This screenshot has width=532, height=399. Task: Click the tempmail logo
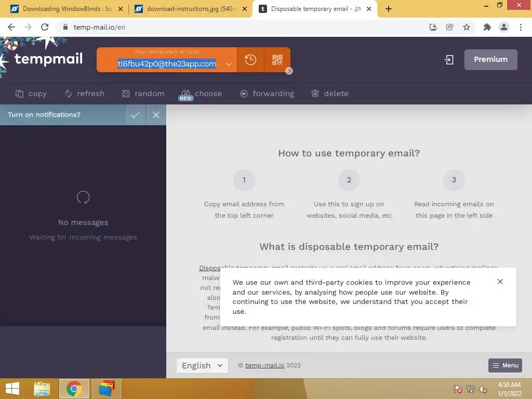pyautogui.click(x=48, y=59)
